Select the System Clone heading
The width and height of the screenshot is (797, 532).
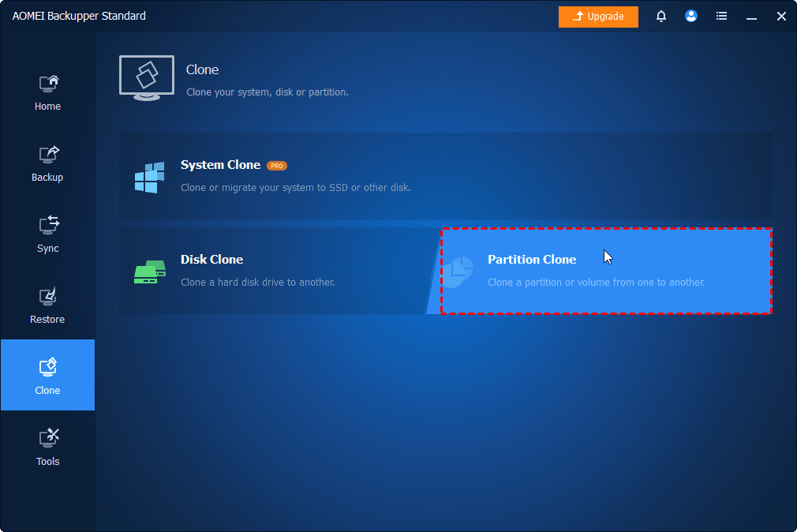coord(221,165)
